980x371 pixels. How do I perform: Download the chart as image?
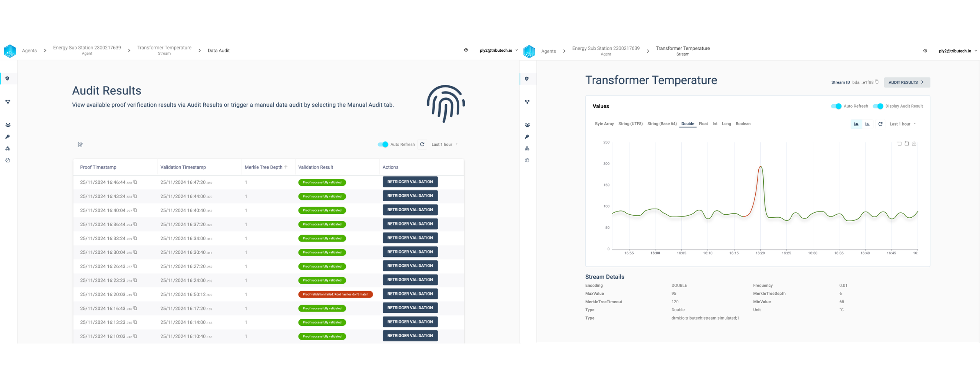914,143
